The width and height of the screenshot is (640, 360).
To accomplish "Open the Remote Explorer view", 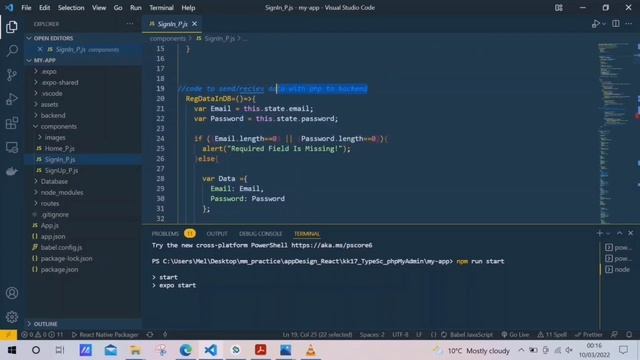I will pyautogui.click(x=12, y=147).
